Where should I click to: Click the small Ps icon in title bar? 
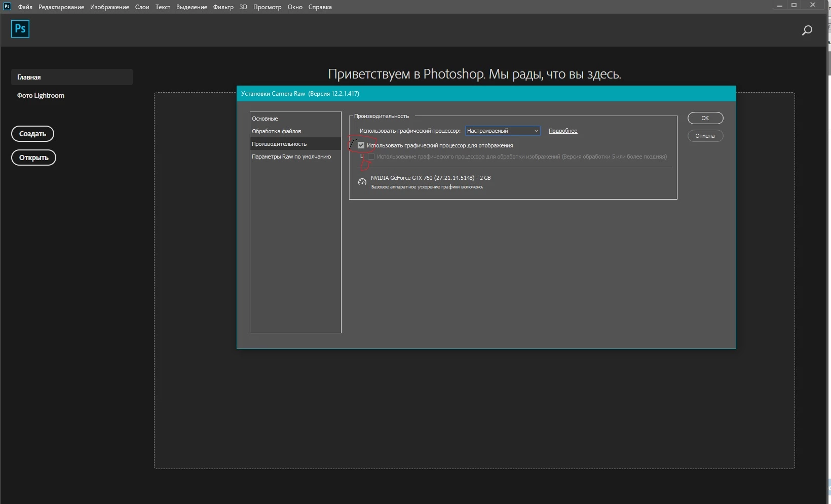pos(7,7)
